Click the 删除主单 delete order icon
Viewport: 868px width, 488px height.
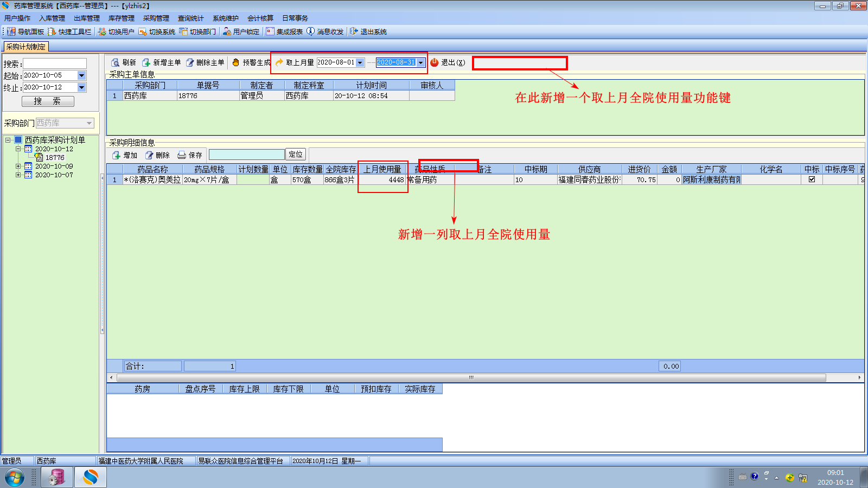190,62
